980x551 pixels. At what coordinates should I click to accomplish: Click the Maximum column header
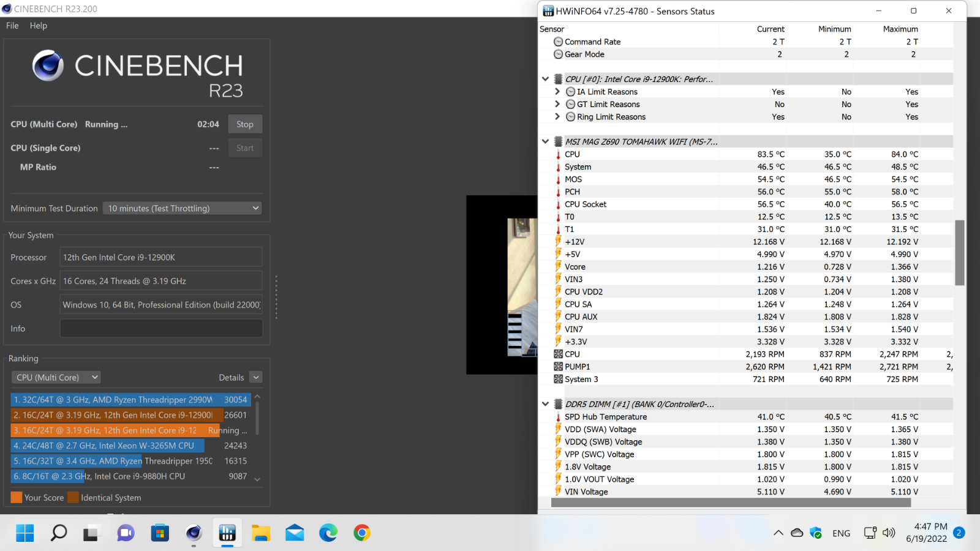click(x=900, y=29)
